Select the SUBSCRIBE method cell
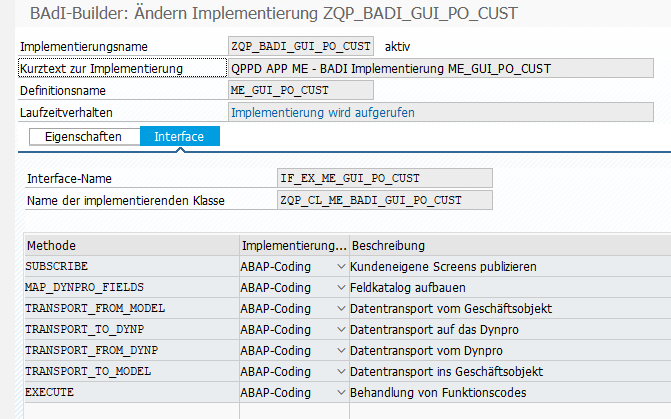 click(130, 267)
